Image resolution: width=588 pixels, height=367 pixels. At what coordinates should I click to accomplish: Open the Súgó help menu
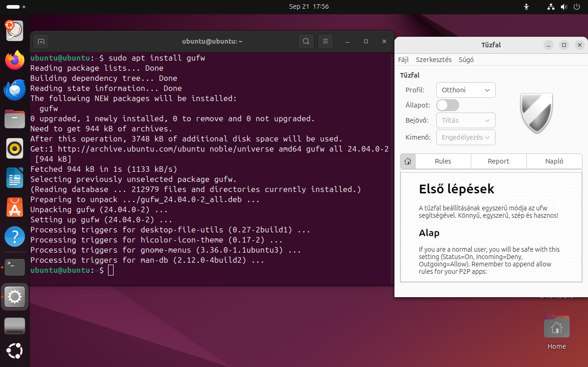pyautogui.click(x=466, y=60)
